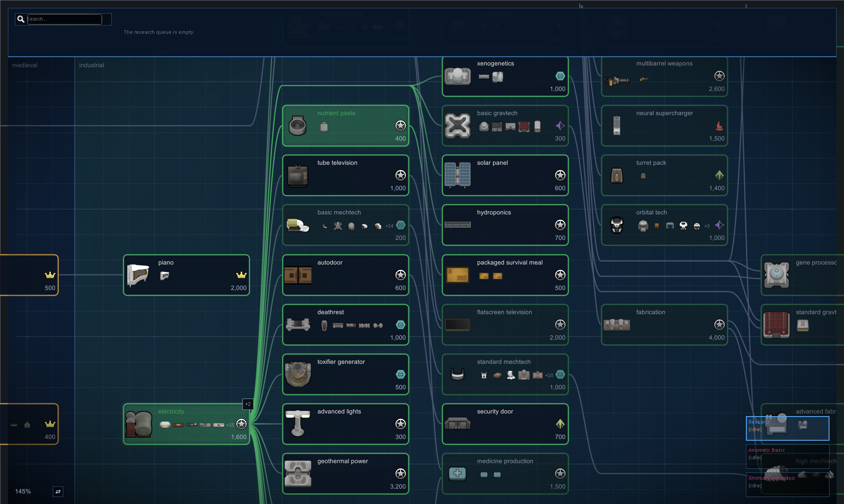Click the multibarrel weapons minigun icon
The image size is (844, 504).
(x=617, y=80)
